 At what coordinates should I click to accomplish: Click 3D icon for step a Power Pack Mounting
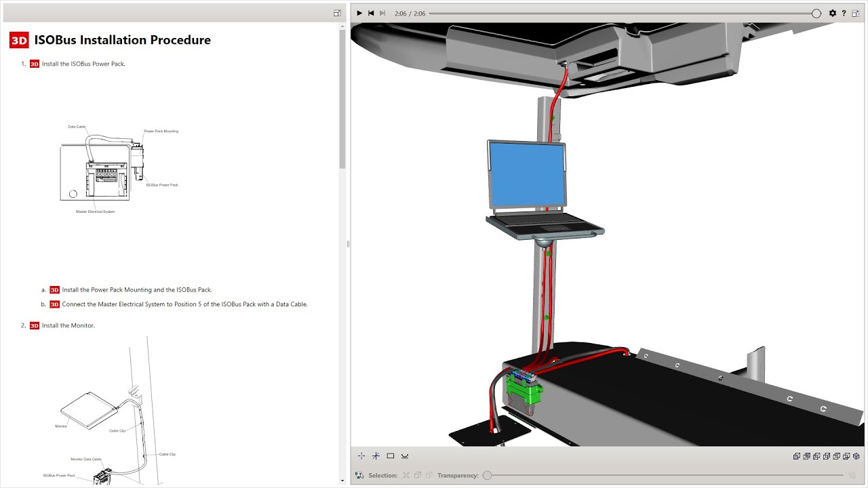(55, 290)
